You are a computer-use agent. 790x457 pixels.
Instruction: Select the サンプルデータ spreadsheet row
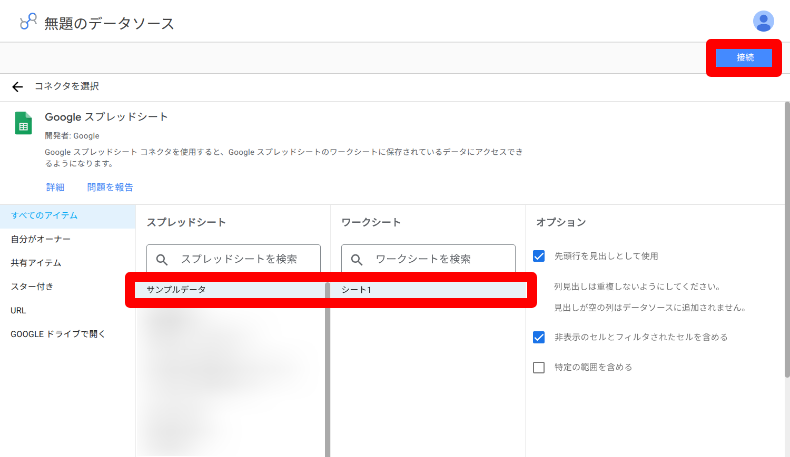point(230,290)
